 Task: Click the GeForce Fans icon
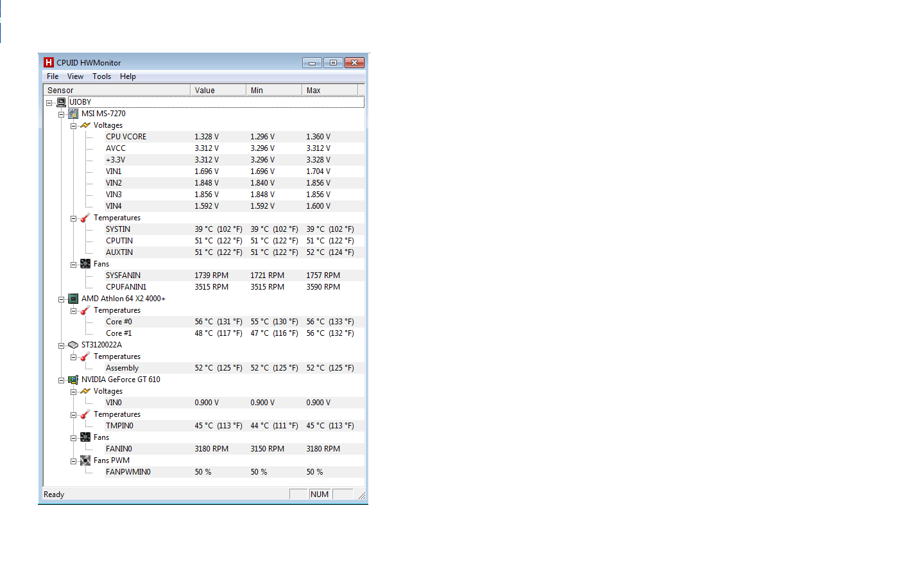tap(85, 437)
